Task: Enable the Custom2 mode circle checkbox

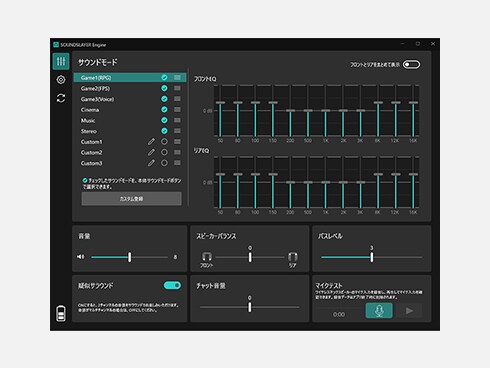Action: [164, 152]
